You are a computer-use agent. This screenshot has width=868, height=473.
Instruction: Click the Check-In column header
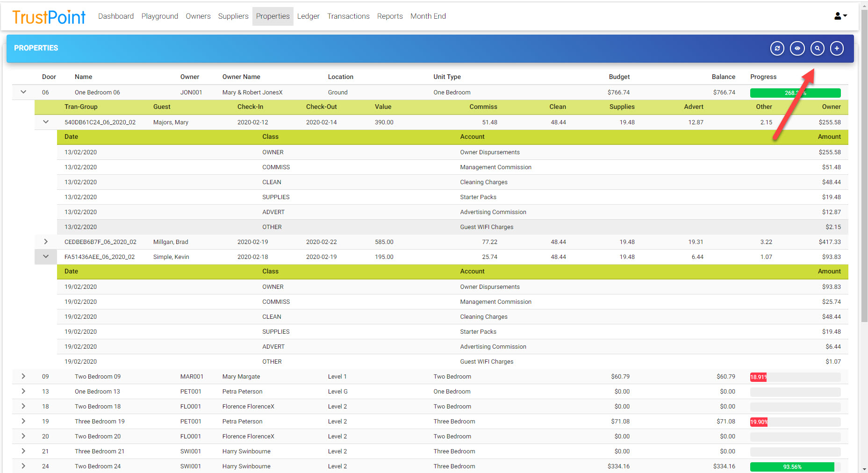[x=250, y=107]
